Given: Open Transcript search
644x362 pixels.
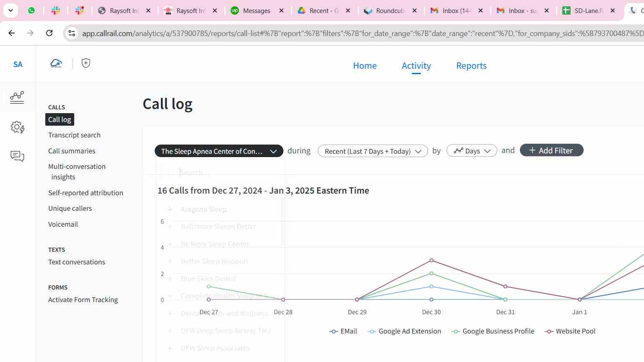Looking at the screenshot, I should [x=74, y=135].
